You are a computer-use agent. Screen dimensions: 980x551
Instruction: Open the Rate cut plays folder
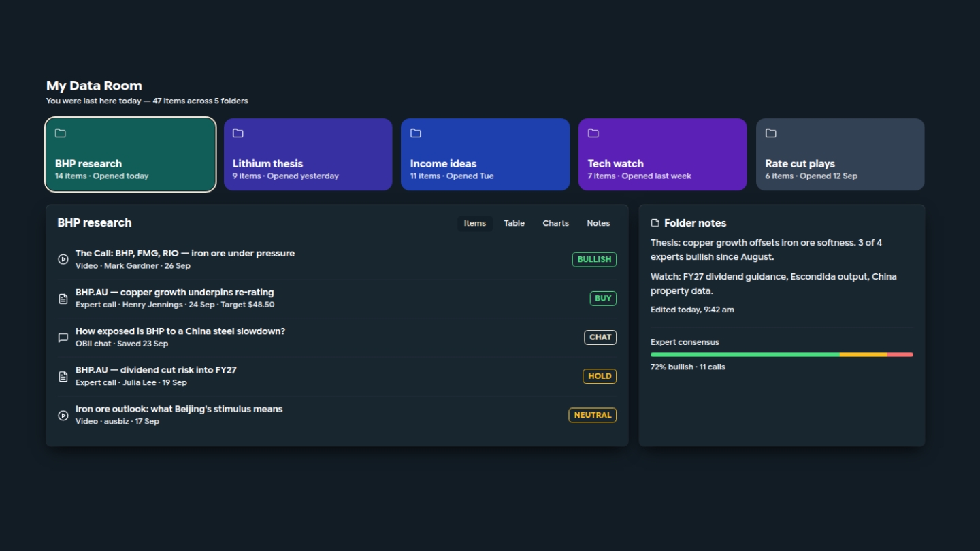point(840,154)
